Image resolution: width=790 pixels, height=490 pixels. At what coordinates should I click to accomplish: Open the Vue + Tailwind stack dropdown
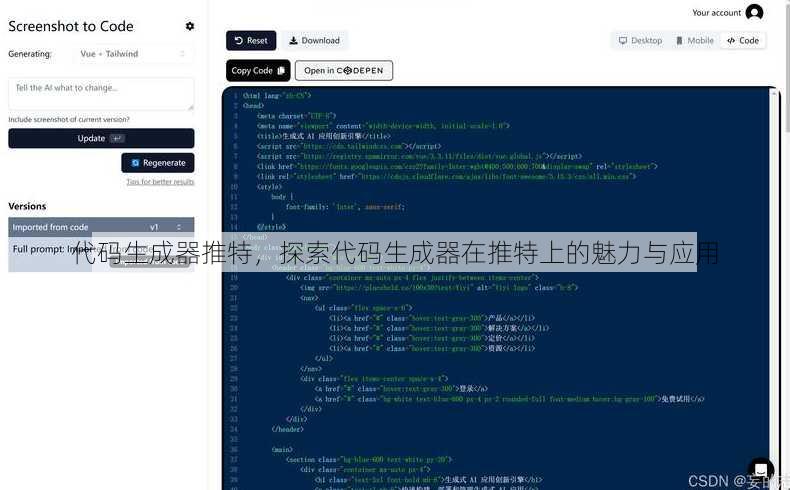click(133, 54)
